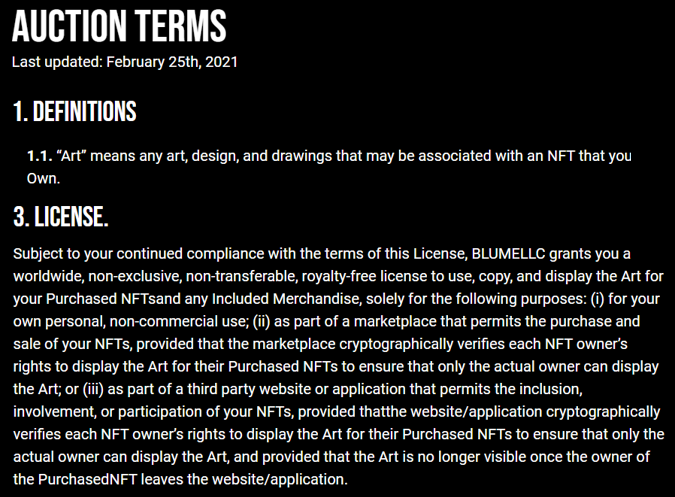This screenshot has width=675, height=497.
Task: Click the AUCTION TERMS page title
Action: (119, 26)
